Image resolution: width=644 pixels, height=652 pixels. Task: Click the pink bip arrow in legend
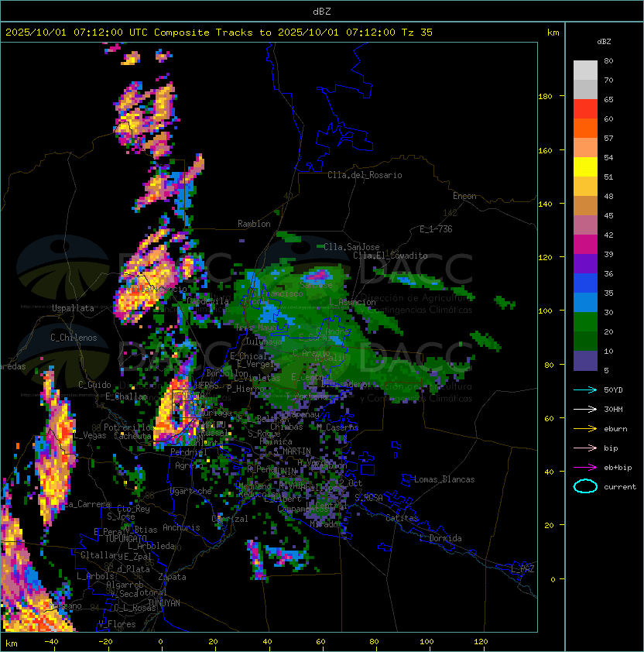(x=585, y=448)
